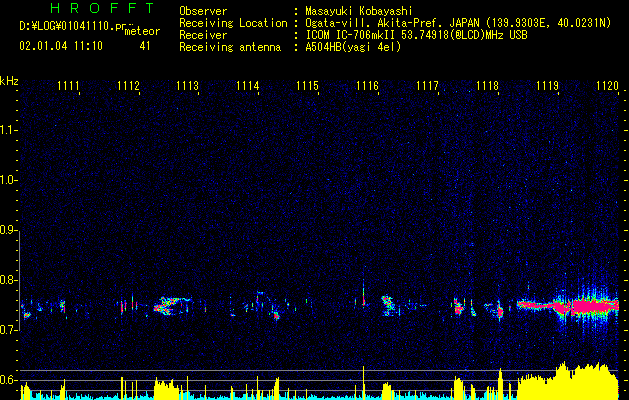
Task: Click the tall yellow power bar at 1116
Action: point(363,382)
